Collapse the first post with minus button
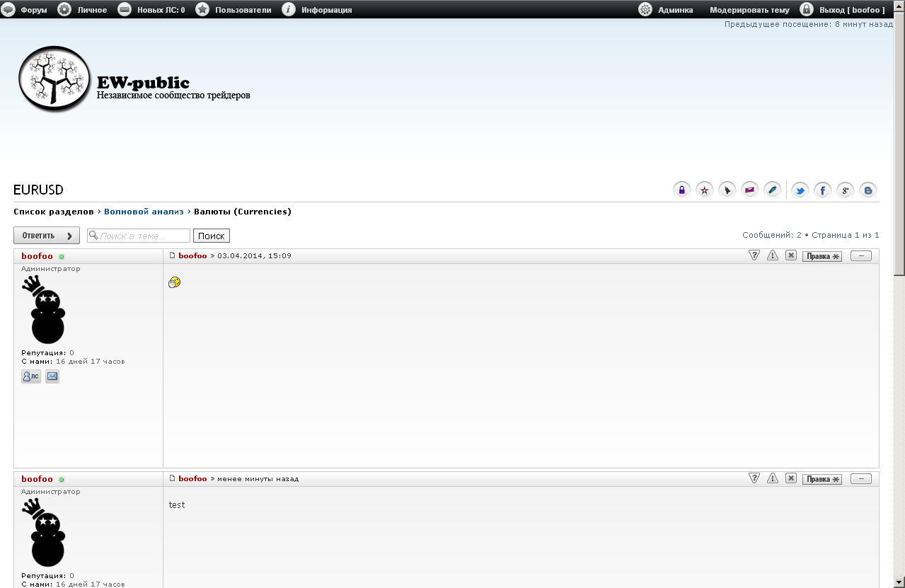Screen dimensions: 905x588 pyautogui.click(x=860, y=256)
